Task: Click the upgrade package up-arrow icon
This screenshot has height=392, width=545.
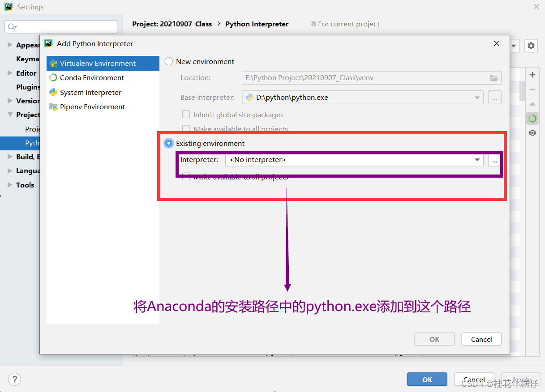Action: [x=532, y=104]
